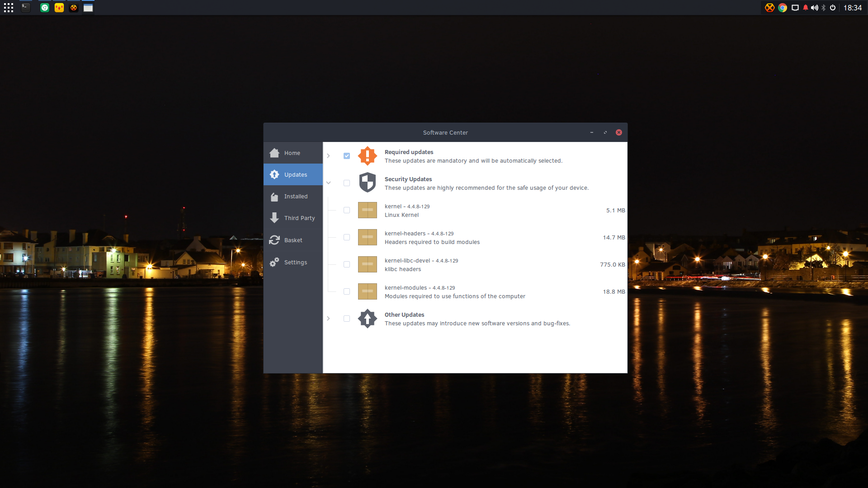Select the 'kernel-libc-devel - 4.4.8-129' entry text
Image resolution: width=868 pixels, height=488 pixels.
tap(421, 261)
